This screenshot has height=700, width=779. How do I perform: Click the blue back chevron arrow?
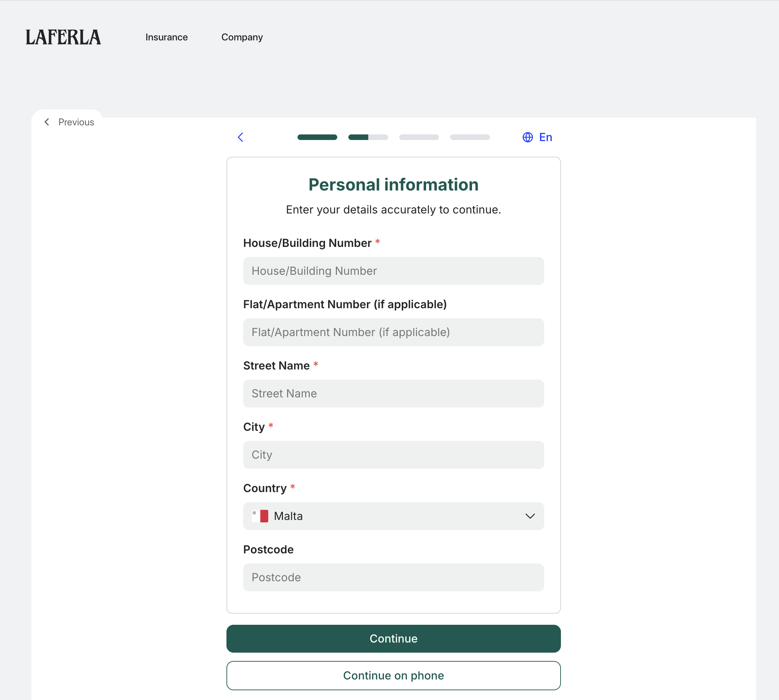[x=241, y=137]
